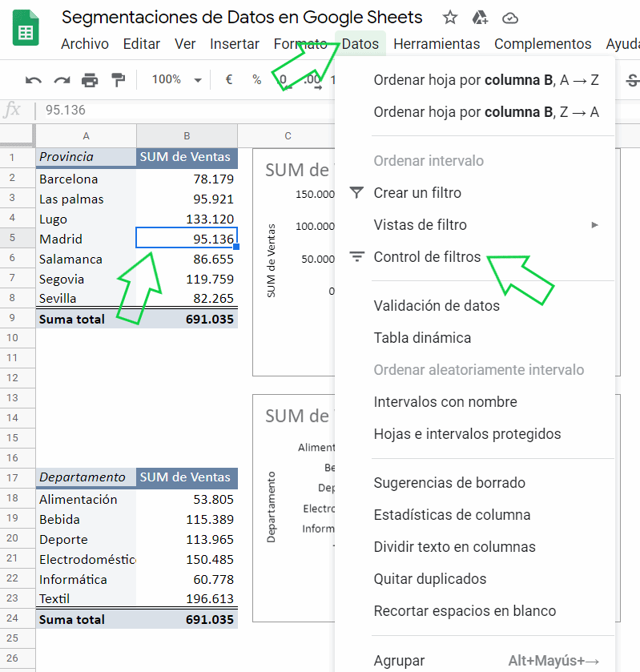Screen dimensions: 640x672
Task: Select the Provincia header cell
Action: click(x=87, y=157)
